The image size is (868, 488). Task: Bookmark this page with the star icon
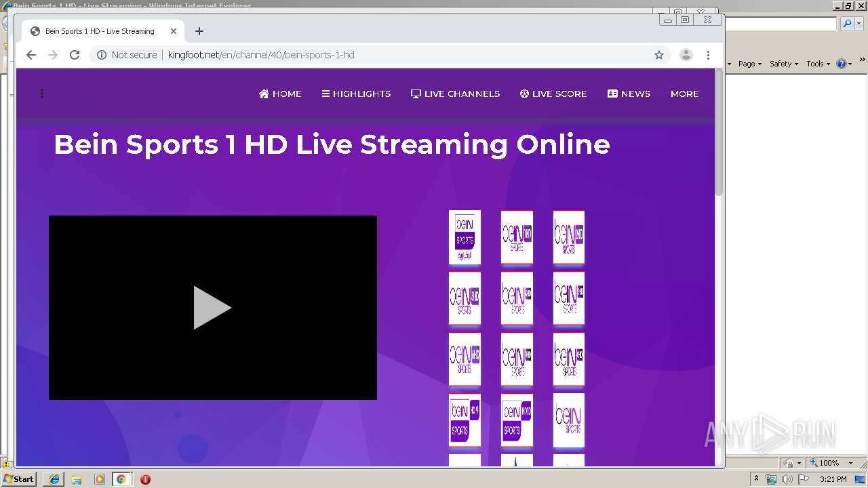[x=658, y=55]
